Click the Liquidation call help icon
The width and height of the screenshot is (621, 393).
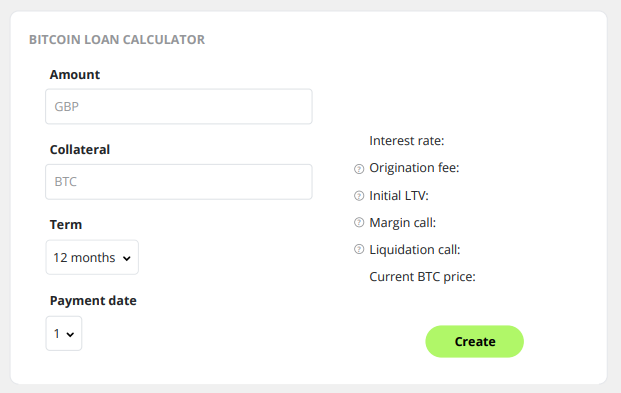point(359,249)
